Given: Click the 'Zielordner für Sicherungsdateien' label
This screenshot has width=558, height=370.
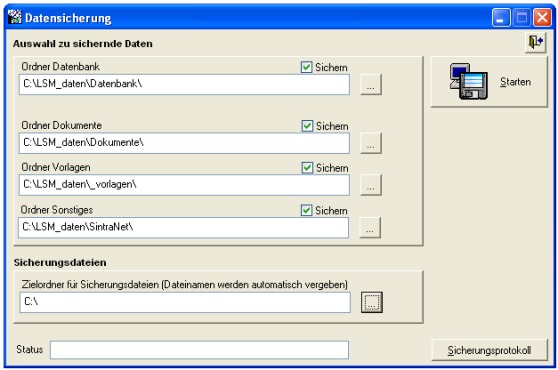Looking at the screenshot, I should click(184, 285).
